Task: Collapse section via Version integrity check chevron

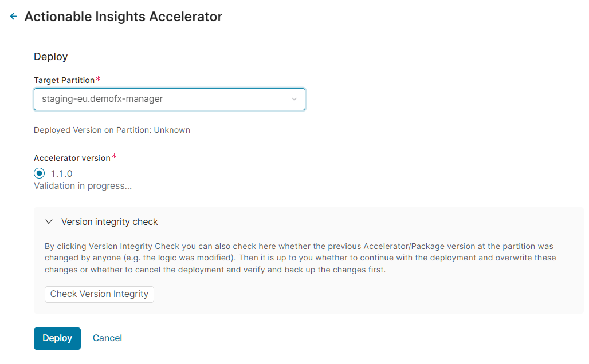Action: 49,222
